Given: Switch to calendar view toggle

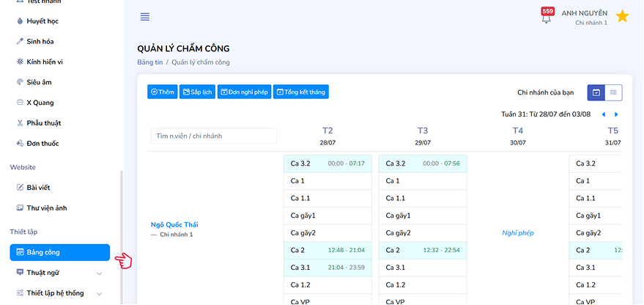Looking at the screenshot, I should [x=596, y=92].
